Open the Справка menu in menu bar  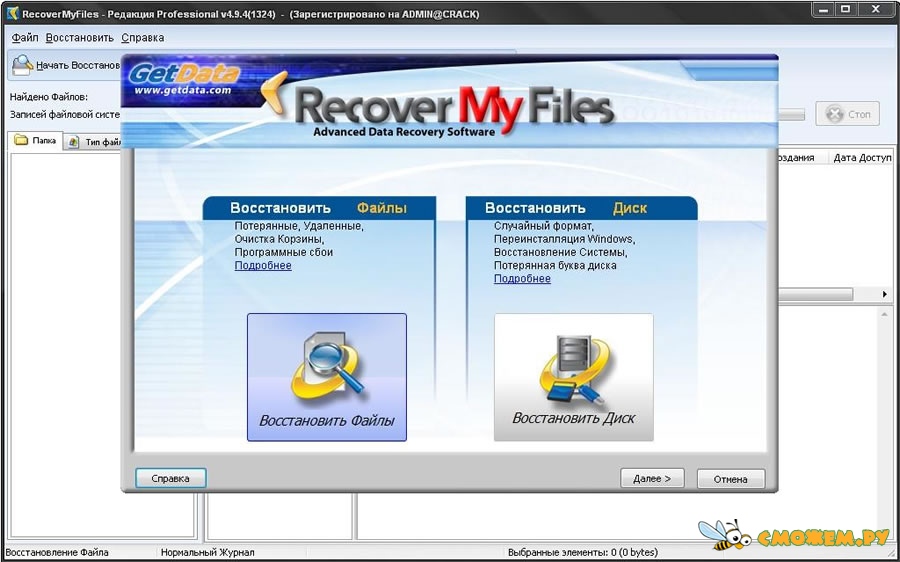click(142, 38)
